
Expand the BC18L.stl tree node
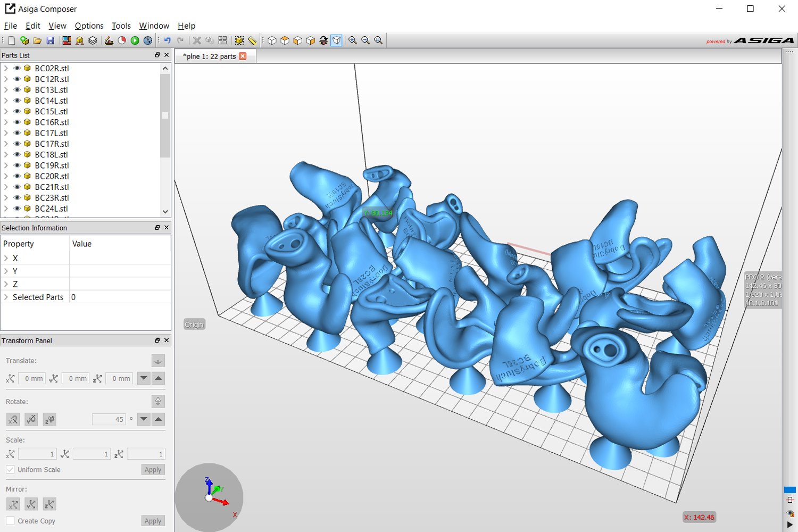pos(6,154)
